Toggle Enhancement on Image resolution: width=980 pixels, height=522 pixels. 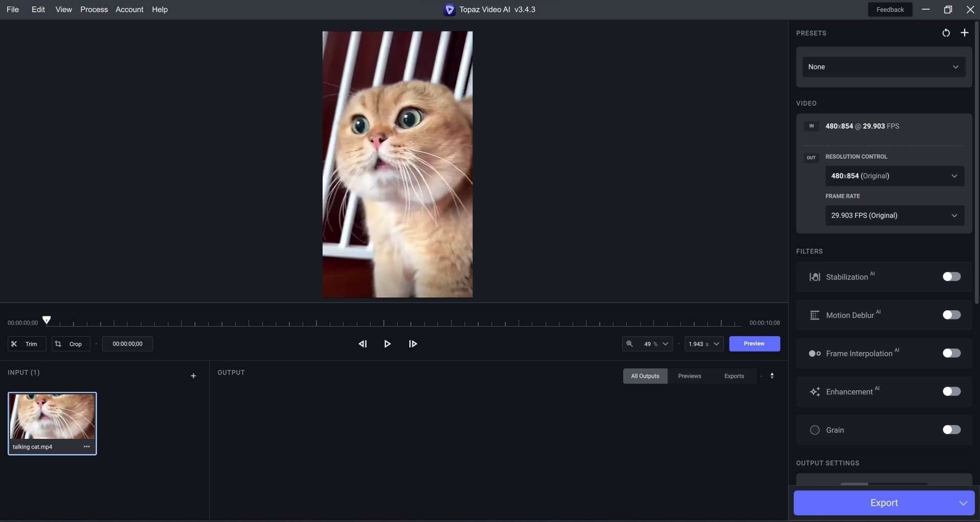click(x=951, y=391)
